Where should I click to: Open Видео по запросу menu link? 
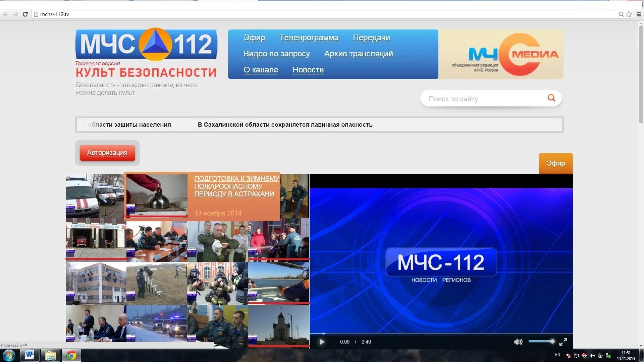point(277,54)
